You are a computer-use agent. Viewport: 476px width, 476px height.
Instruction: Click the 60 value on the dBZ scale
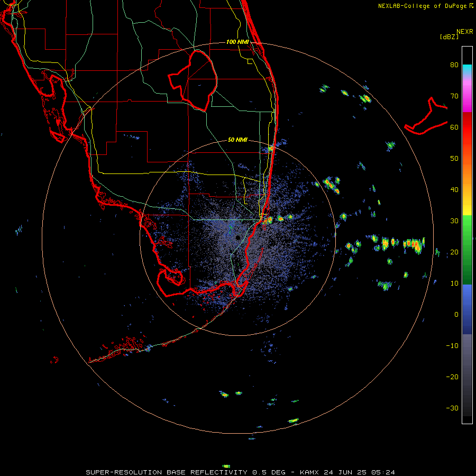tap(454, 127)
